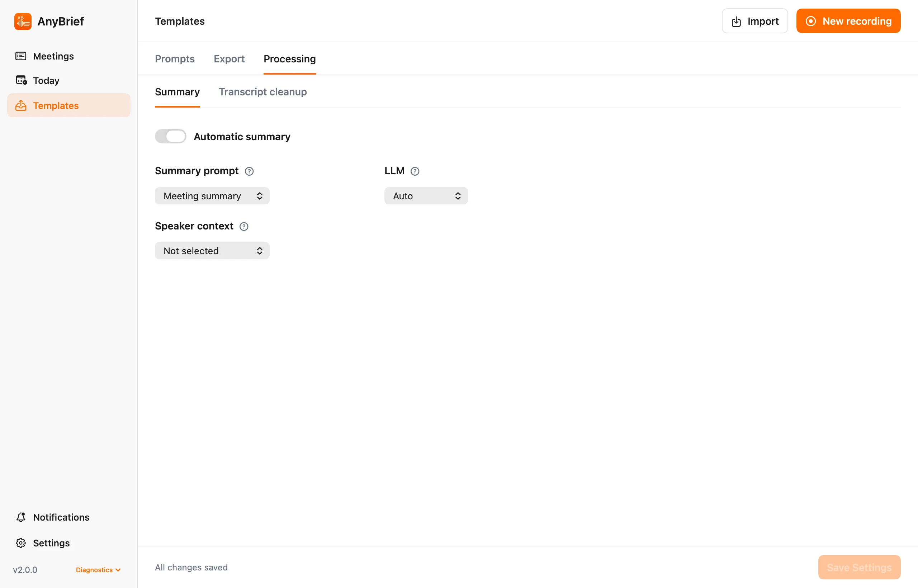
Task: Open Notifications via the bell icon
Action: tap(21, 517)
